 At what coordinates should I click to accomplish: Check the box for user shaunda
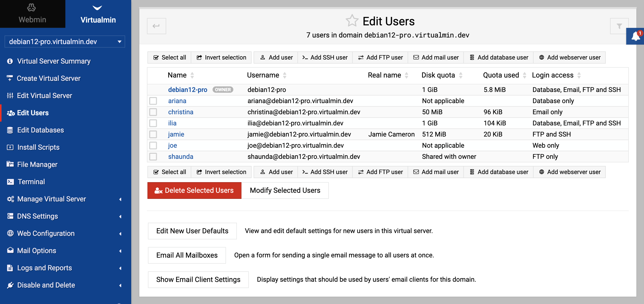(153, 157)
